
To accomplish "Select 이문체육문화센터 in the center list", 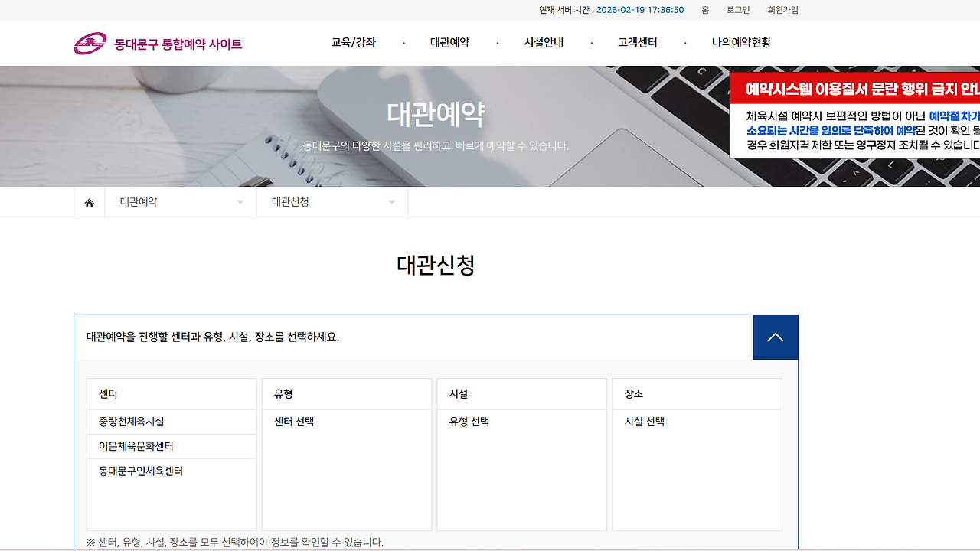I will (x=171, y=446).
